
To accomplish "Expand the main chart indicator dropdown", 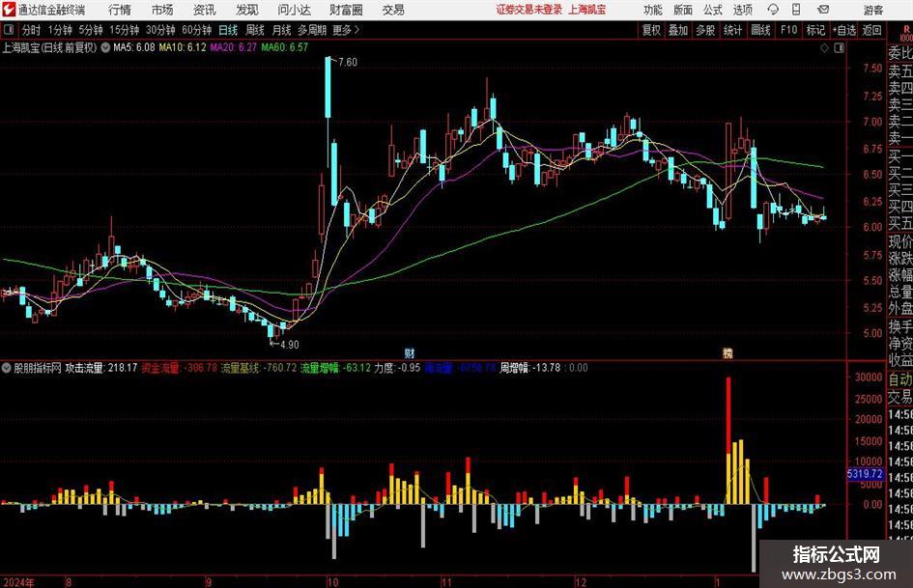I will (x=105, y=47).
